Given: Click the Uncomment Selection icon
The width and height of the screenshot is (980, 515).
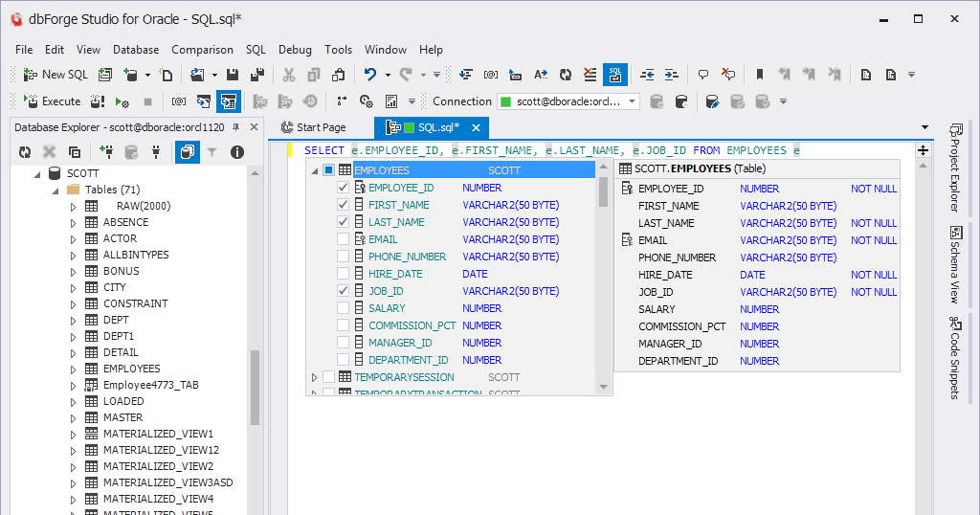Looking at the screenshot, I should (728, 75).
